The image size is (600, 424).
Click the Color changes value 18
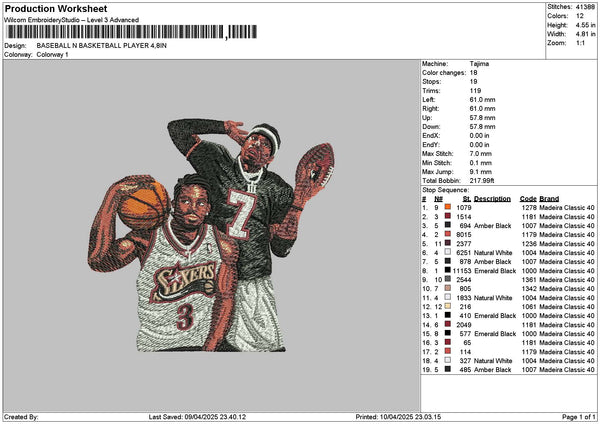click(473, 73)
